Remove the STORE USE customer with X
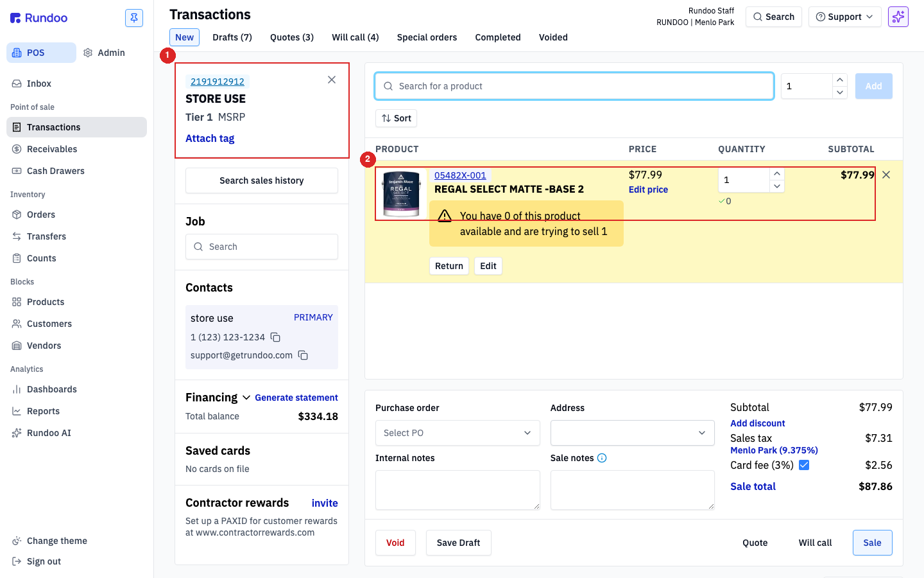Viewport: 924px width, 578px height. [x=332, y=80]
